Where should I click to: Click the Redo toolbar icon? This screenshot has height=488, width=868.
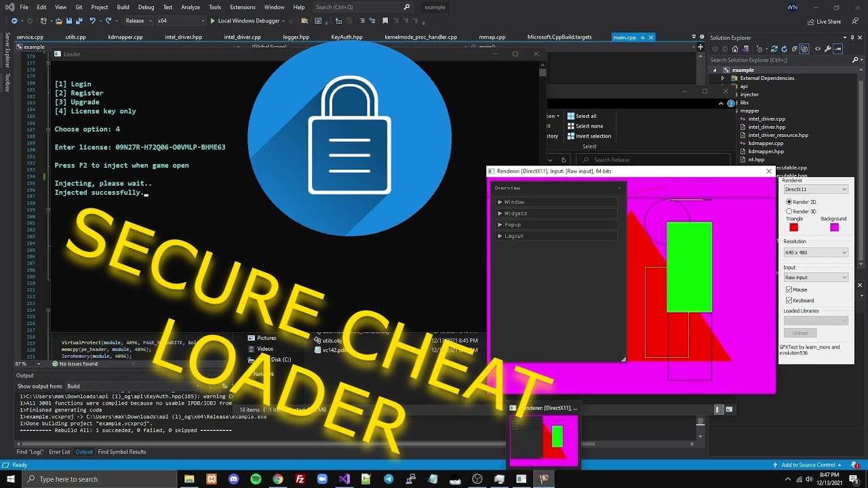pos(108,21)
